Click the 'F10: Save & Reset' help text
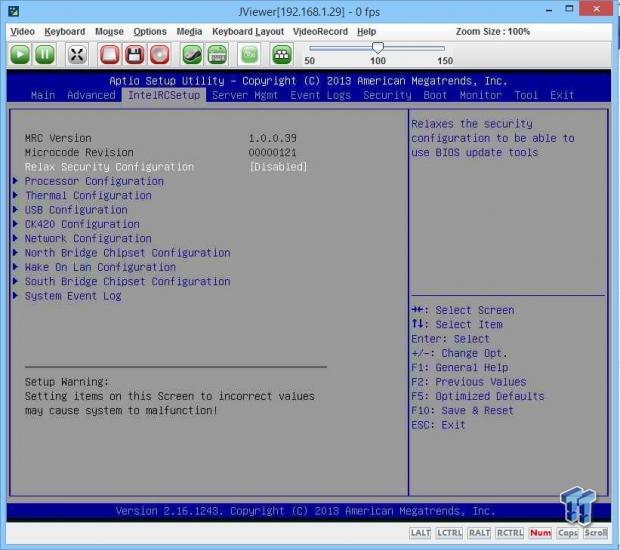 coord(462,410)
